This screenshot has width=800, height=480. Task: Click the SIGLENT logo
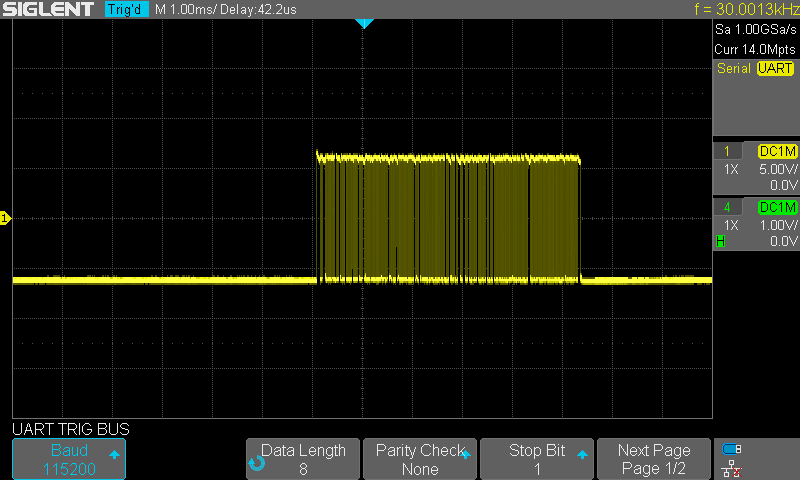tap(48, 9)
